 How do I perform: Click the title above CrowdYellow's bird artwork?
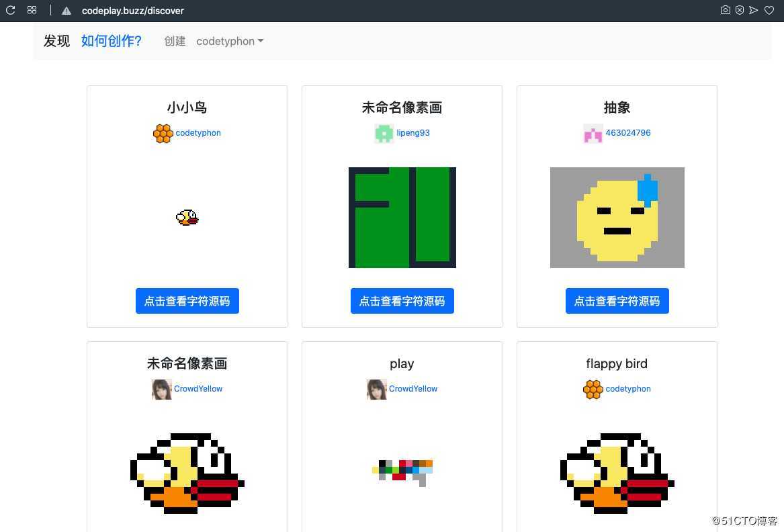[x=187, y=363]
